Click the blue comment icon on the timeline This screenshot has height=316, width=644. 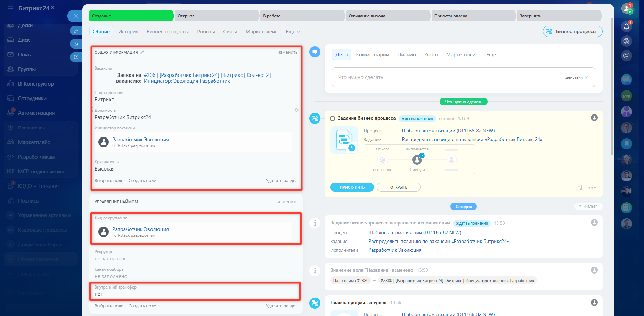(x=315, y=52)
